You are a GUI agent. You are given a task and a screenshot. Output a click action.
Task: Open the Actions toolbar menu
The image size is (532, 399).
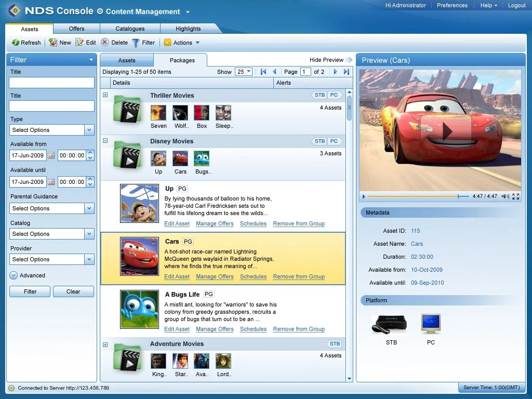click(x=181, y=43)
